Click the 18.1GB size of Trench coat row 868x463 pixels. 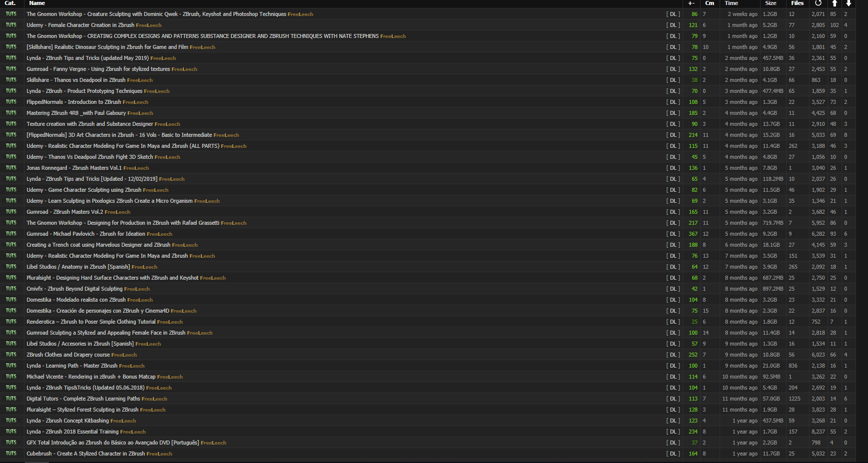click(x=771, y=245)
